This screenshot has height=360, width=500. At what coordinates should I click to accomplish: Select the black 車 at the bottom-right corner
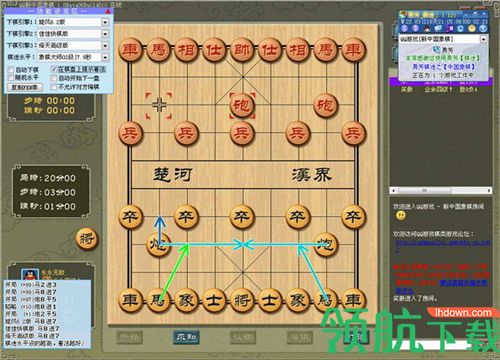tap(353, 300)
